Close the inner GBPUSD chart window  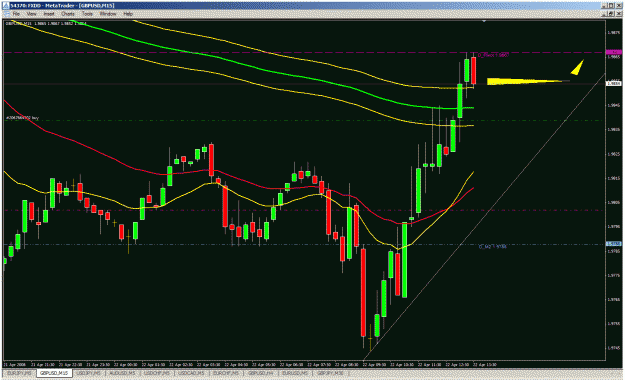click(x=618, y=14)
